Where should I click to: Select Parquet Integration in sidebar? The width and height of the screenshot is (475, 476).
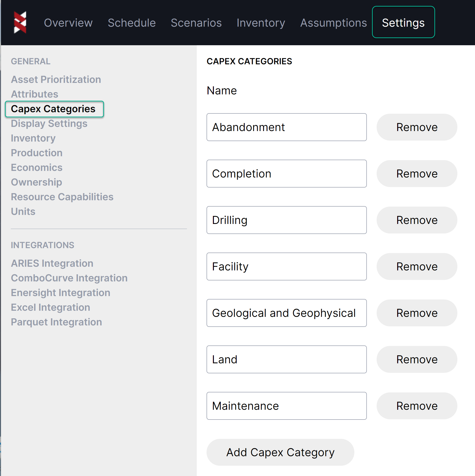tap(56, 322)
